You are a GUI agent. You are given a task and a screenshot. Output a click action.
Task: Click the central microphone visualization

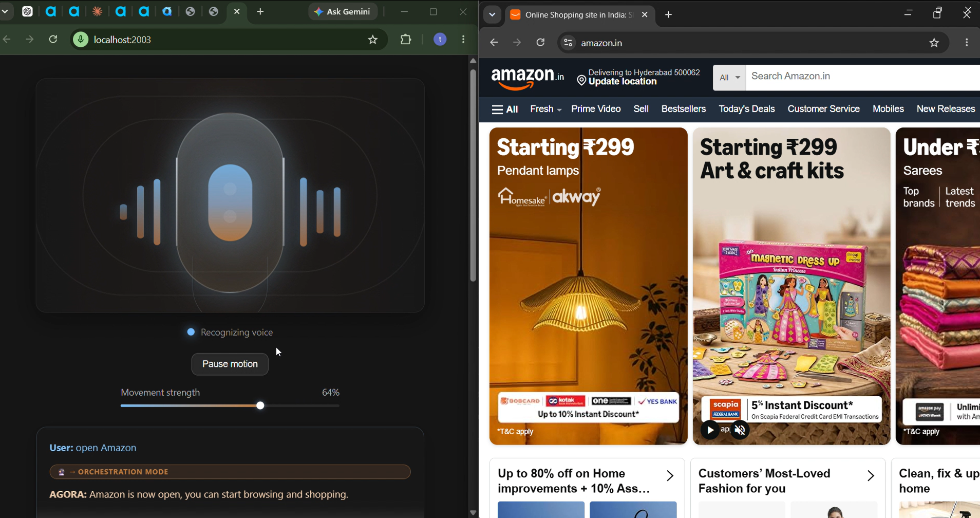click(230, 202)
